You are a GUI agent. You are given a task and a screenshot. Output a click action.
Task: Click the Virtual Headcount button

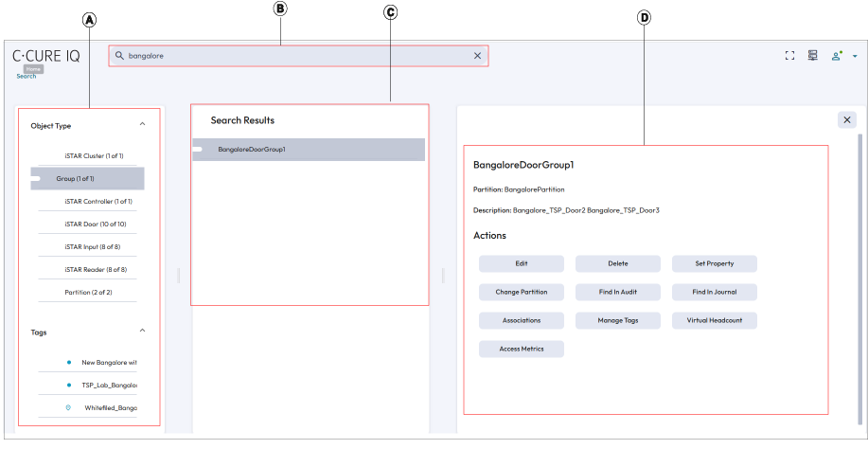pos(714,320)
